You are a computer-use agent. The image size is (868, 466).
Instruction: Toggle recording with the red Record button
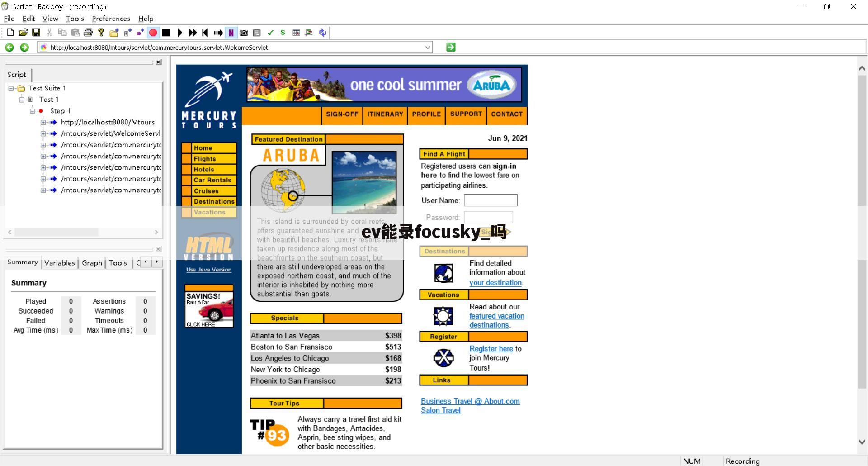153,33
